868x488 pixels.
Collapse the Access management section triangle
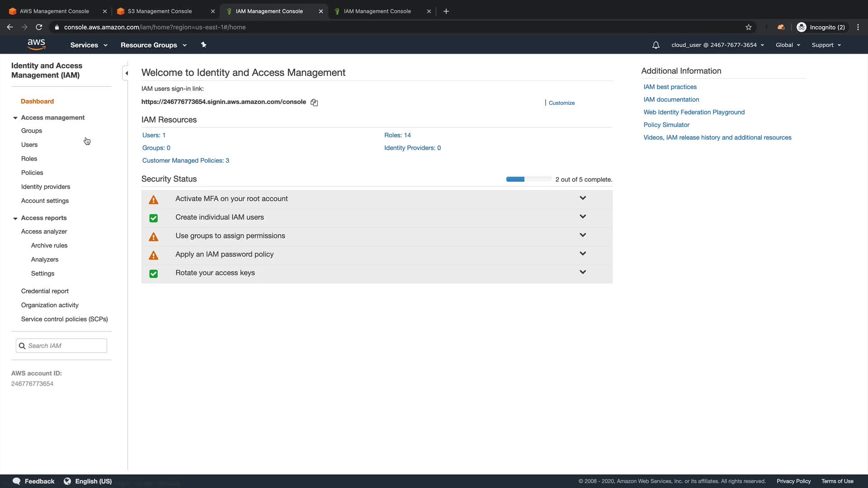(15, 118)
